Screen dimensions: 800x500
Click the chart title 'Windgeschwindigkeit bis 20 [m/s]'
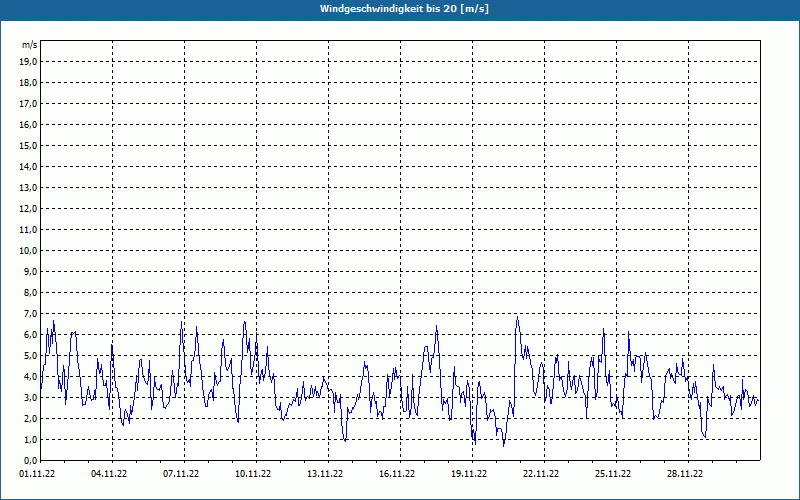404,9
